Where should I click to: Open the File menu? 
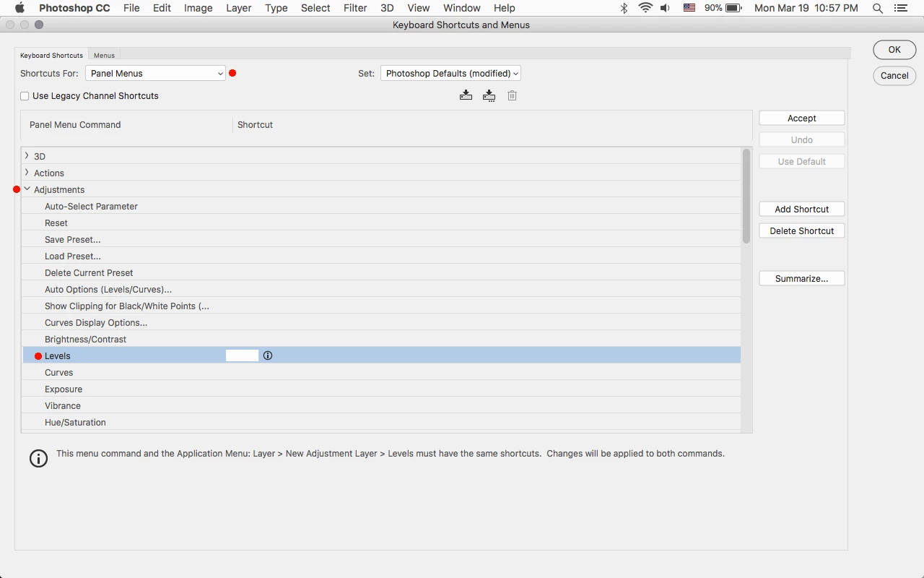(x=131, y=8)
